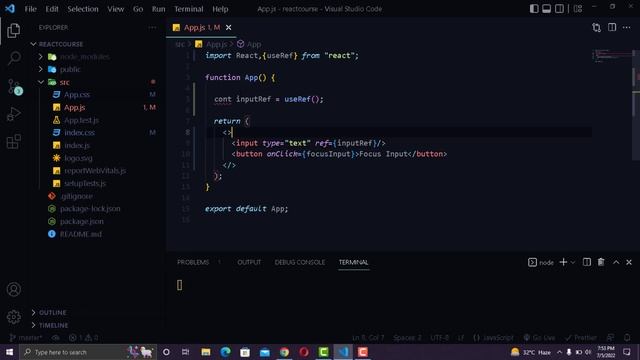This screenshot has height=360, width=640.
Task: Toggle the bottom panel layout button
Action: (x=547, y=9)
